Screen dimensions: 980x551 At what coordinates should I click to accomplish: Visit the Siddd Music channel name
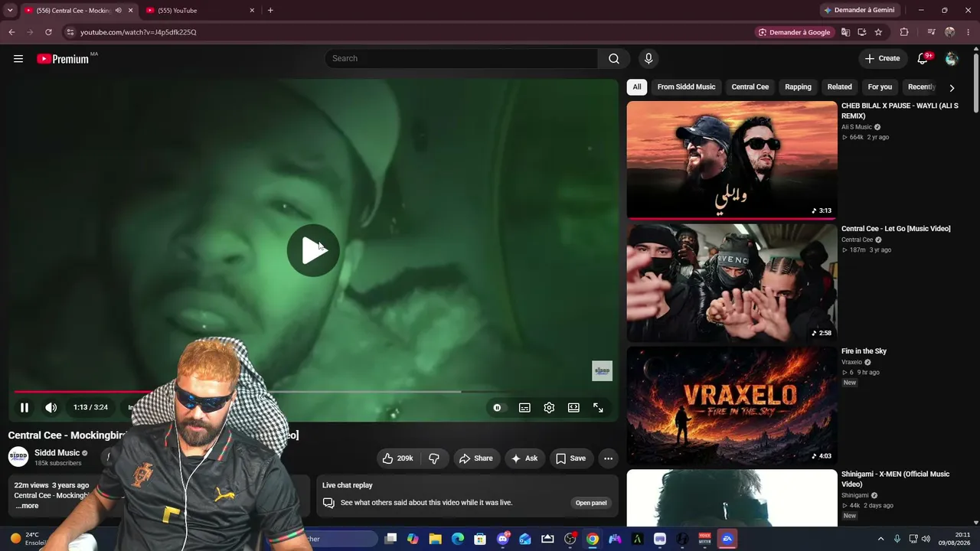click(57, 453)
